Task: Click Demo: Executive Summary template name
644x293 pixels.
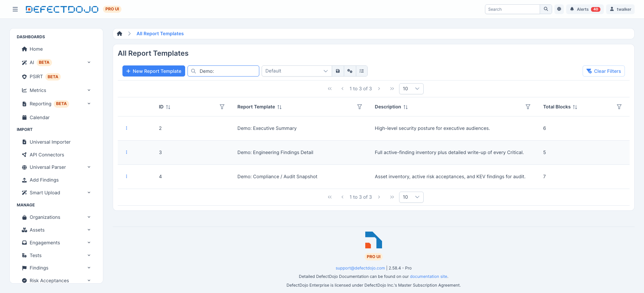Action: 267,128
